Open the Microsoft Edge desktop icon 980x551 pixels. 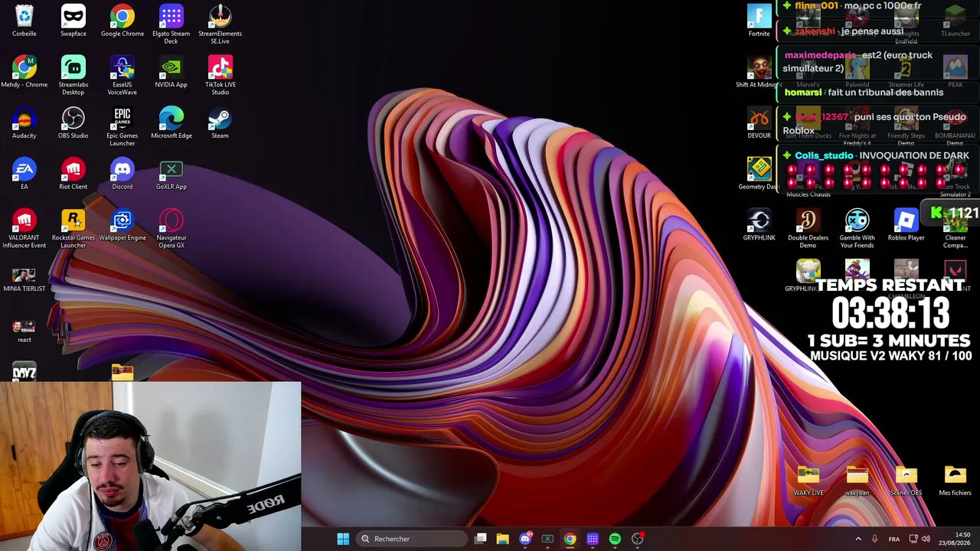click(171, 123)
